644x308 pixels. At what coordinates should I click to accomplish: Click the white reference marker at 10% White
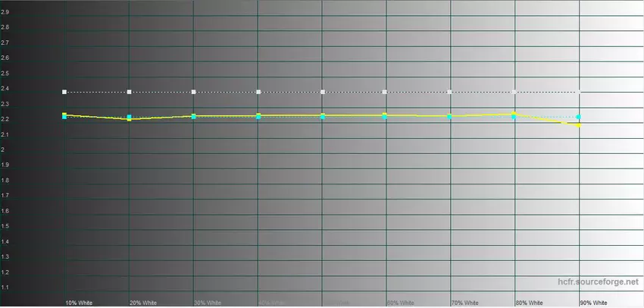pyautogui.click(x=64, y=92)
